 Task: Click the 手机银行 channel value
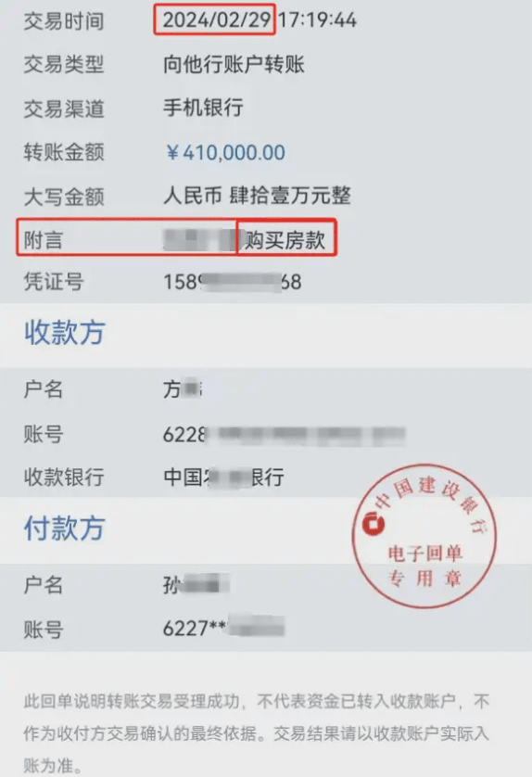pos(203,108)
